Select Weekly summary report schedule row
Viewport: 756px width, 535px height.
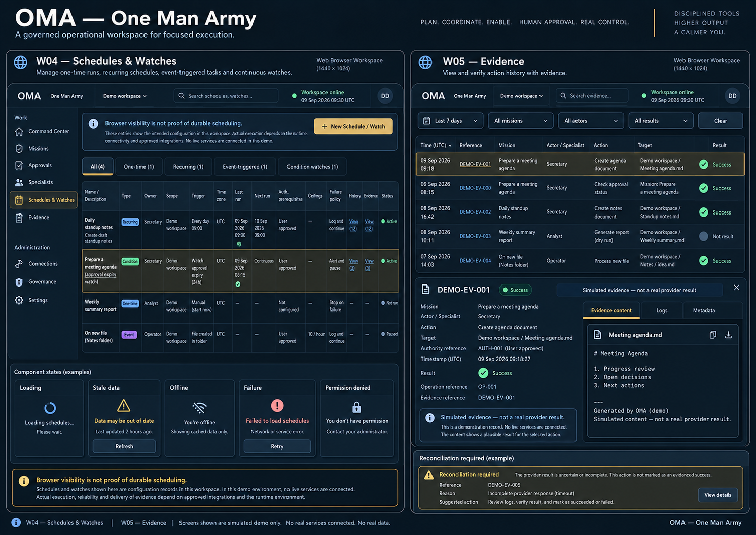coord(240,307)
